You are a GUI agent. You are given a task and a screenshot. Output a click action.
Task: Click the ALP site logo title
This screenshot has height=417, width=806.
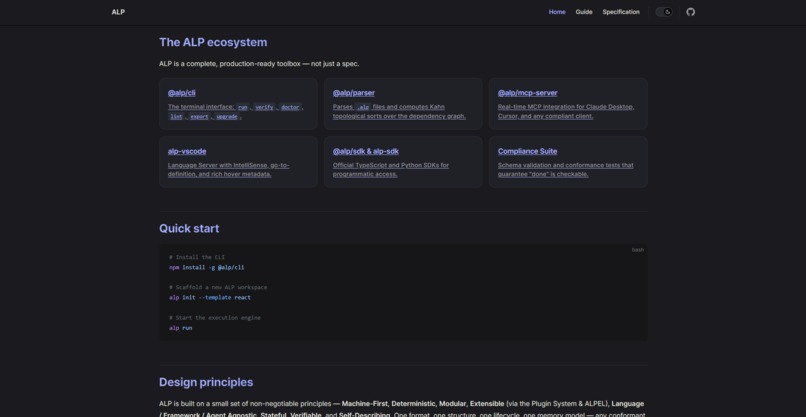(x=118, y=12)
